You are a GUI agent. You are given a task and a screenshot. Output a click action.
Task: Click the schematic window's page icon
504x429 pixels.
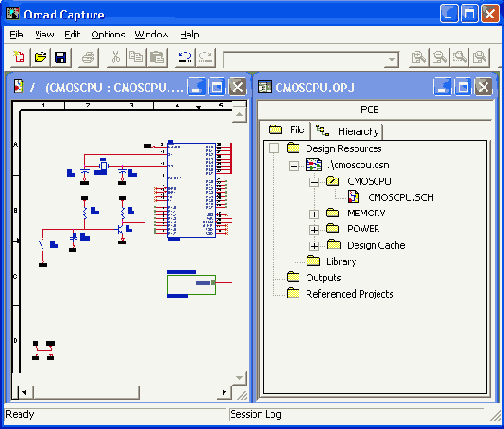(18, 86)
